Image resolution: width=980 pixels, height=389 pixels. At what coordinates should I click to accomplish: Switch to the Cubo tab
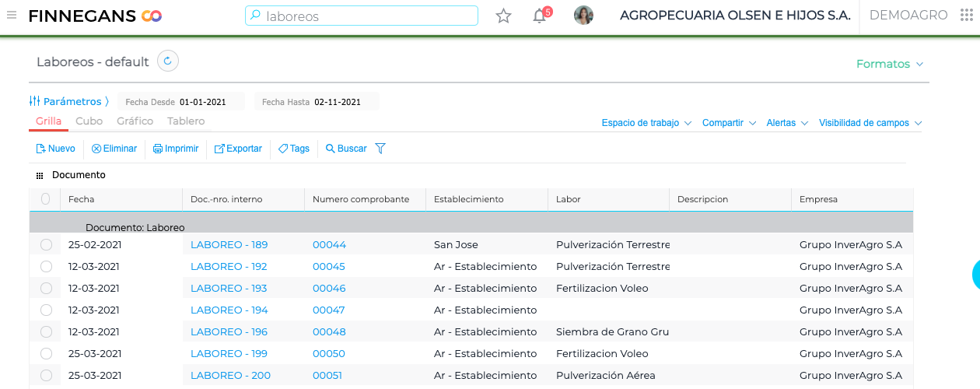click(x=89, y=121)
